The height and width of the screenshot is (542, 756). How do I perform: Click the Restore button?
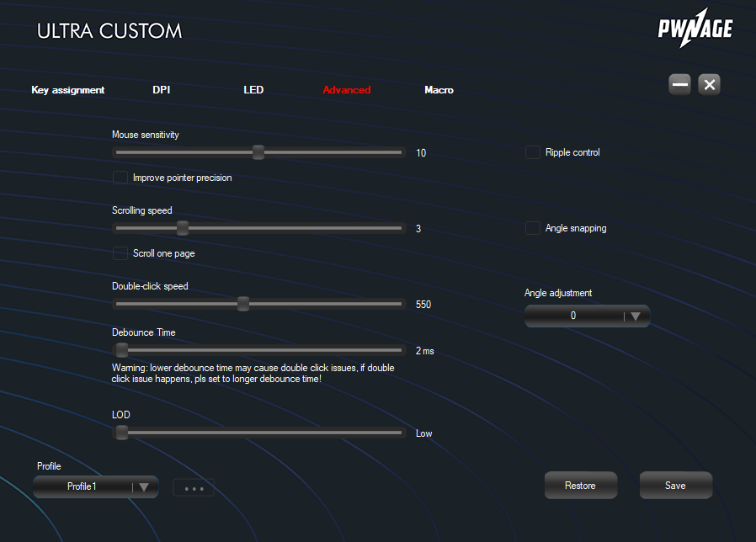pyautogui.click(x=580, y=486)
